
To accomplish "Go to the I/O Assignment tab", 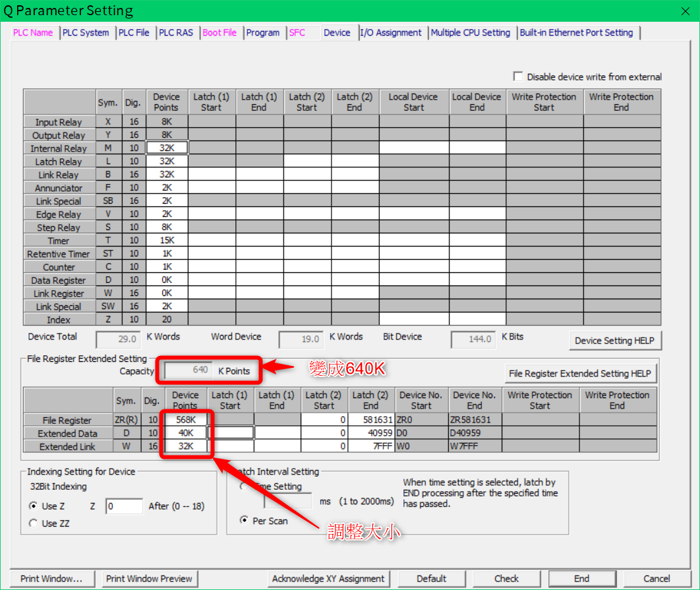I will [391, 32].
